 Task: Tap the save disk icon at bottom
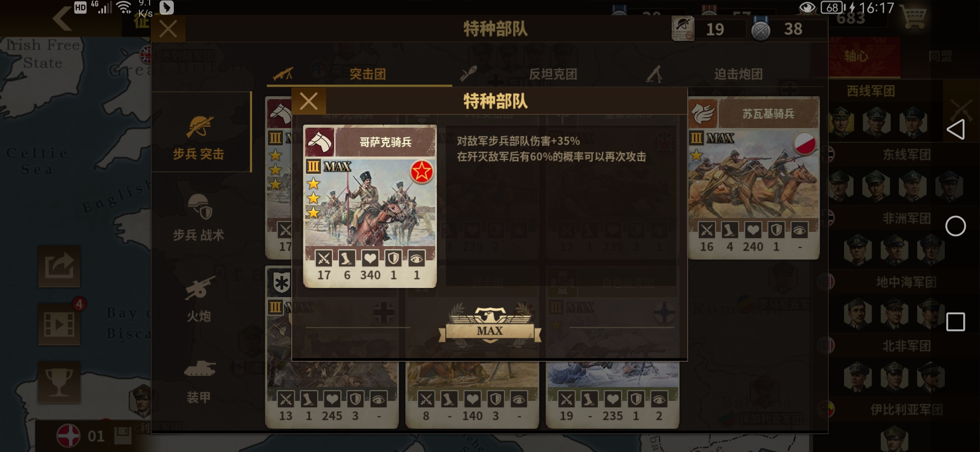pos(123,436)
